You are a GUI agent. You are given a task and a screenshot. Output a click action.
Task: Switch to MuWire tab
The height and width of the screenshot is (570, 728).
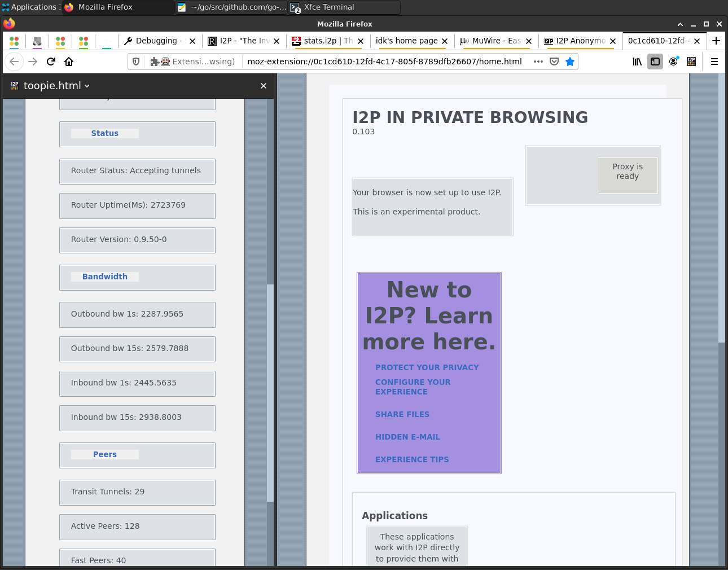(x=496, y=41)
